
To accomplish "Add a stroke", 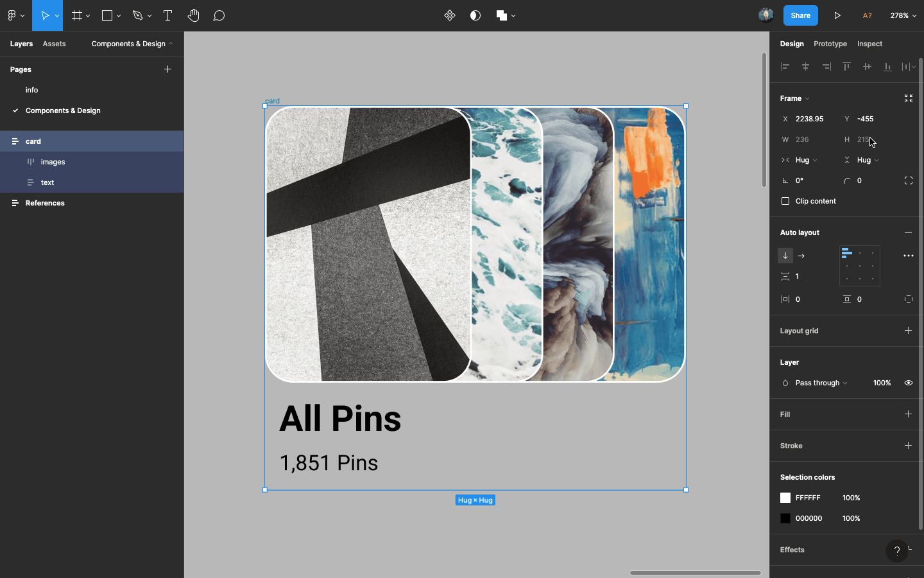I will pyautogui.click(x=909, y=446).
